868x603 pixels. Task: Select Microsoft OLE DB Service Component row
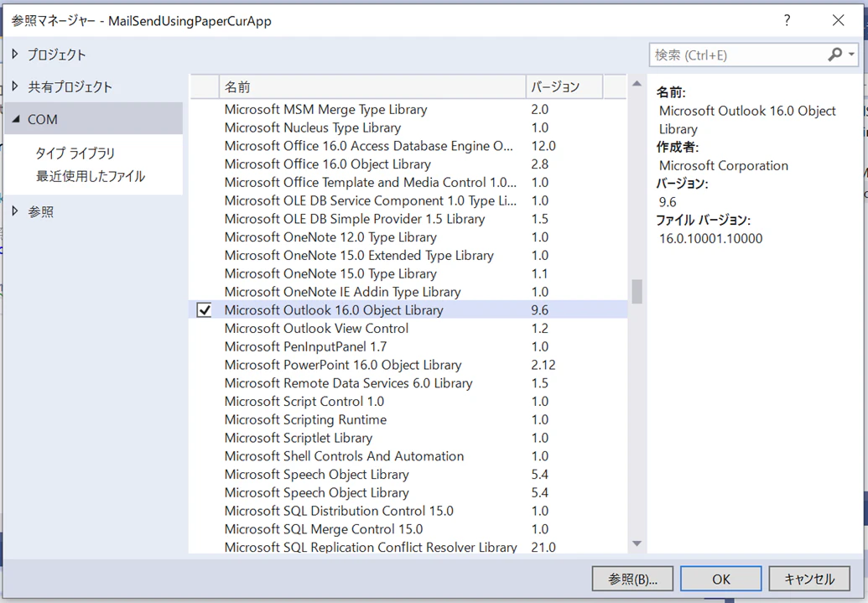click(408, 200)
